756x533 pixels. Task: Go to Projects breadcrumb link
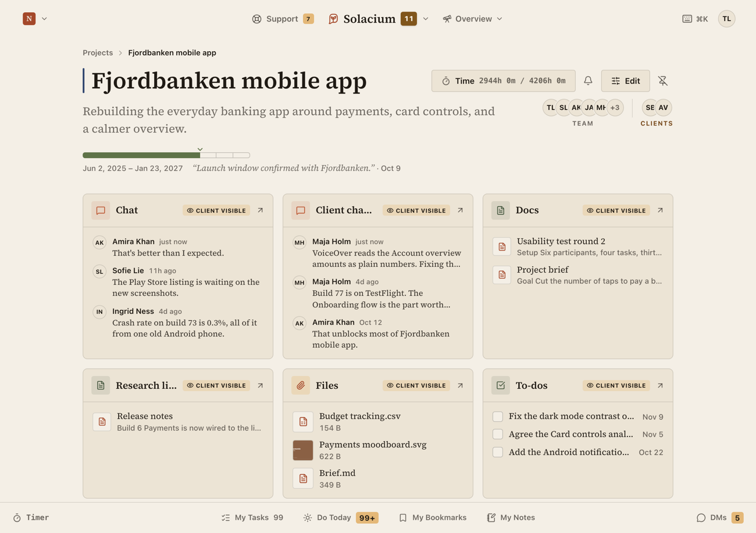[x=98, y=52]
